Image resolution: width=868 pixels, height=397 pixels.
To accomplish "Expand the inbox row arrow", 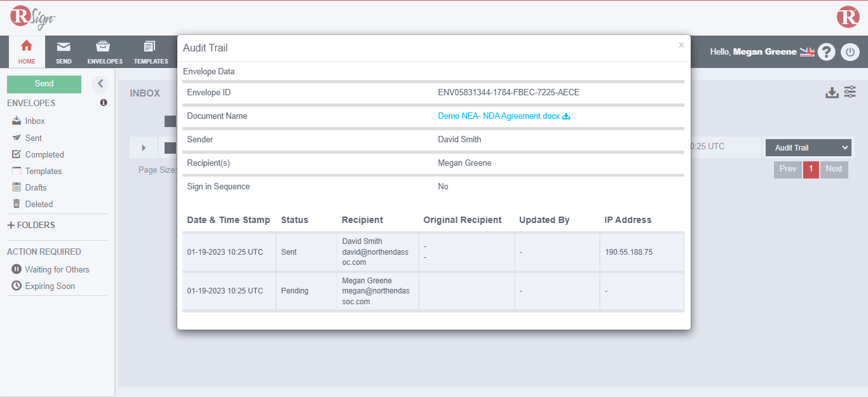I will pos(144,148).
